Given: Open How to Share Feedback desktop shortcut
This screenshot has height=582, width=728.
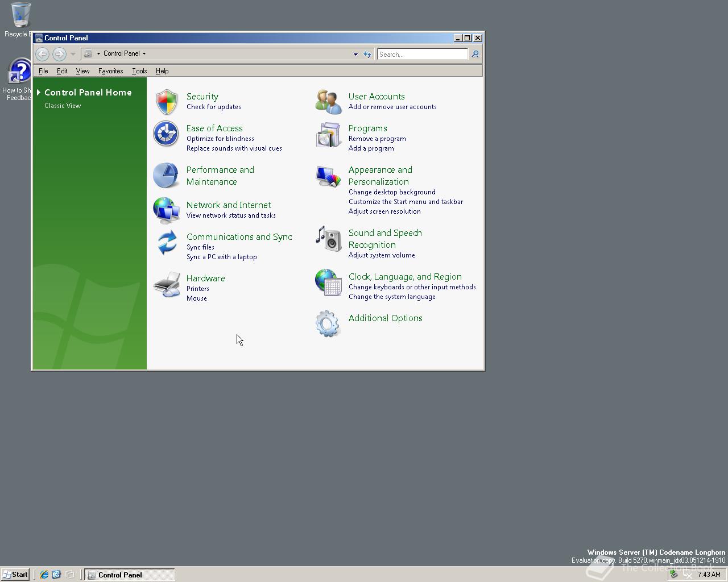Looking at the screenshot, I should 19,71.
